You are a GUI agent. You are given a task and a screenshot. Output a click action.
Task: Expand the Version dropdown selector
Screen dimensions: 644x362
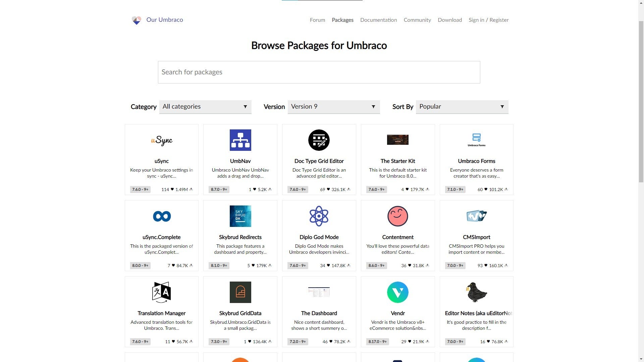pos(333,107)
